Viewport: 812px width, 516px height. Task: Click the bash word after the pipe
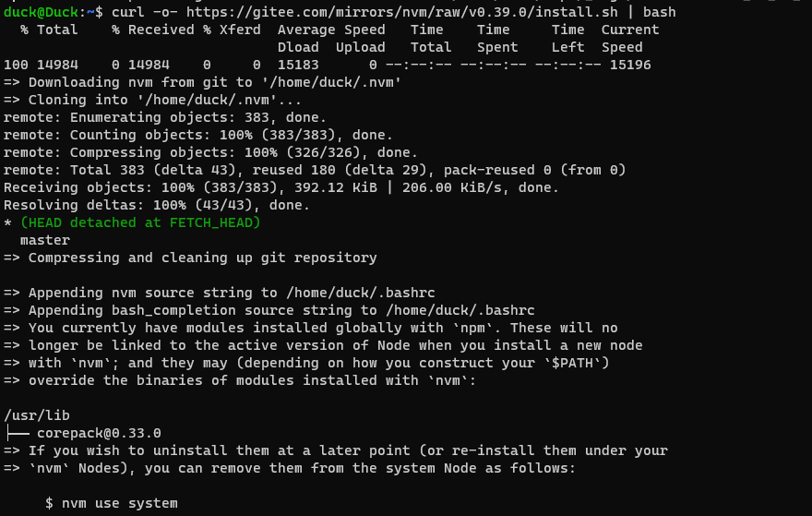pyautogui.click(x=660, y=12)
